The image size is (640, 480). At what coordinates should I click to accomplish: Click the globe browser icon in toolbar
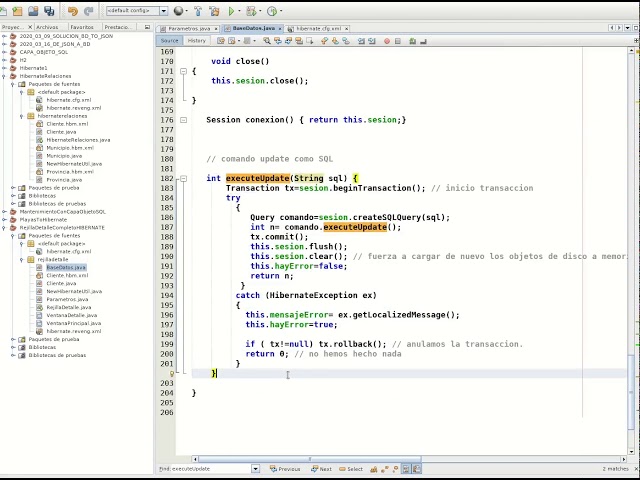[178, 11]
